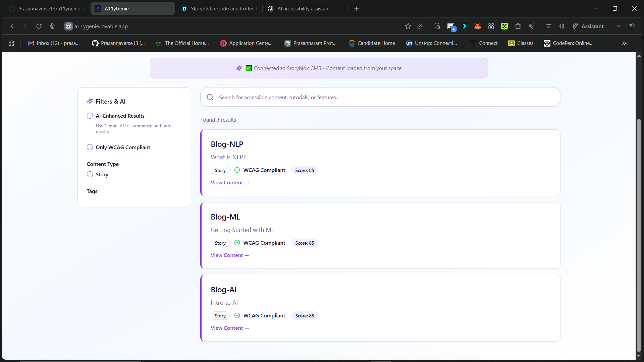The width and height of the screenshot is (644, 362).
Task: Switch to Storyblok x Code and Coffee tab
Action: [x=219, y=9]
